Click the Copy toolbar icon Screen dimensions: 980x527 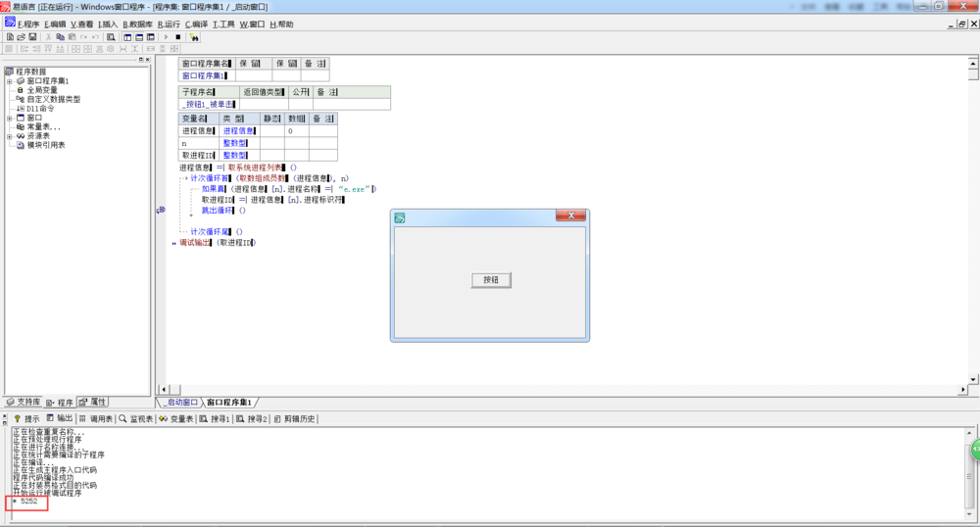(x=60, y=37)
